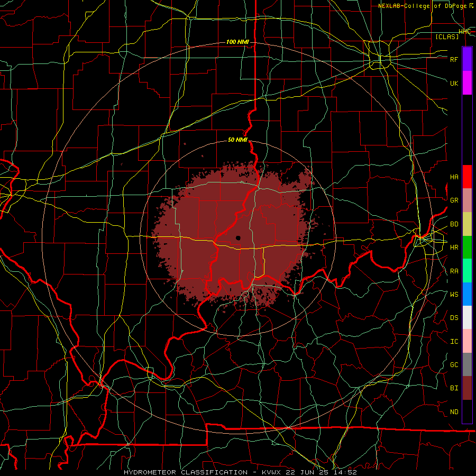Click the RF legend label
Screen dimensions: 476x476
[454, 59]
